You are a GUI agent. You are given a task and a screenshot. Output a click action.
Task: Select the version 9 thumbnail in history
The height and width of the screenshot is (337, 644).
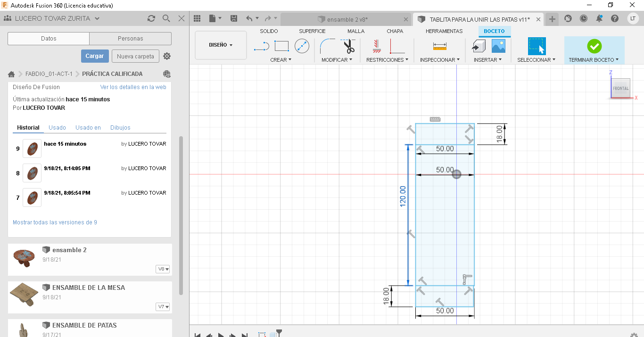click(32, 148)
